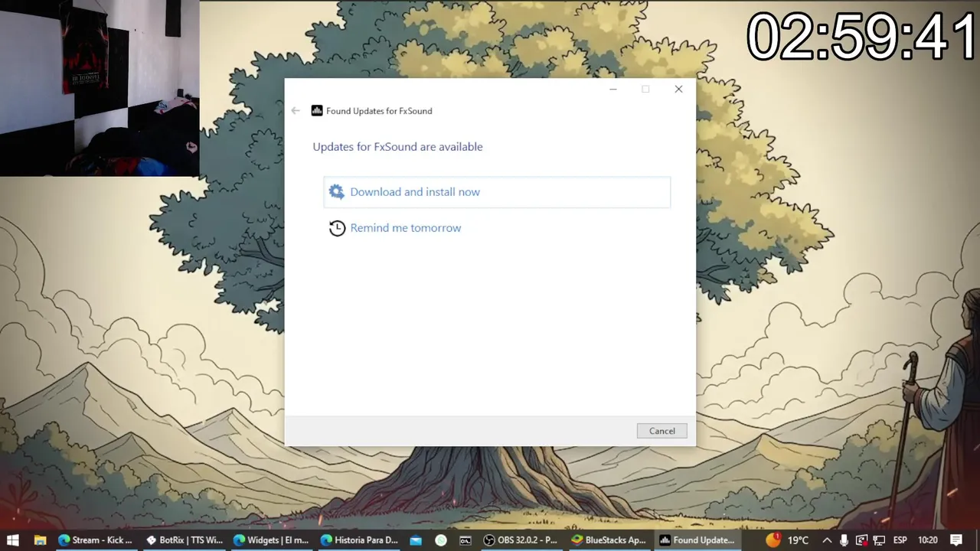The height and width of the screenshot is (551, 980).
Task: Change input language ESP indicator
Action: (x=900, y=540)
